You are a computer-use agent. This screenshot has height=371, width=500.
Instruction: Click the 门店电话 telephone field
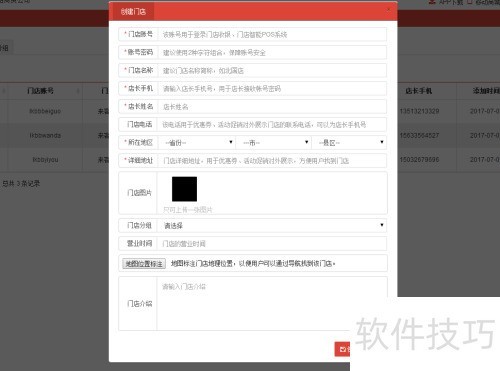point(272,124)
